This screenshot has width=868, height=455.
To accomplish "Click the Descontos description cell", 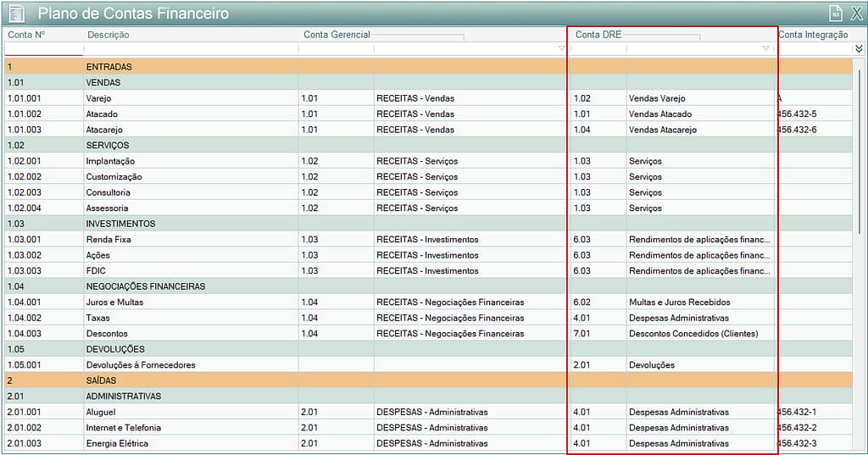I will coord(191,333).
